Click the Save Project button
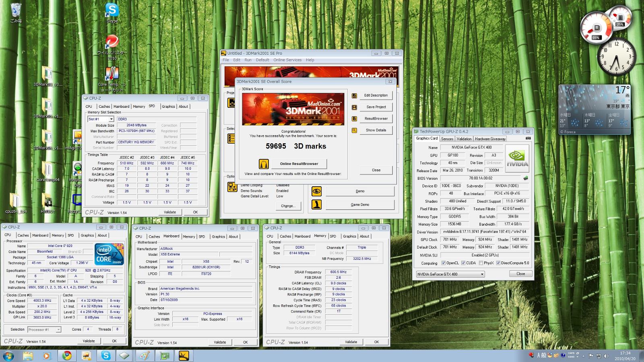Image resolution: width=644 pixels, height=362 pixels. pyautogui.click(x=376, y=107)
